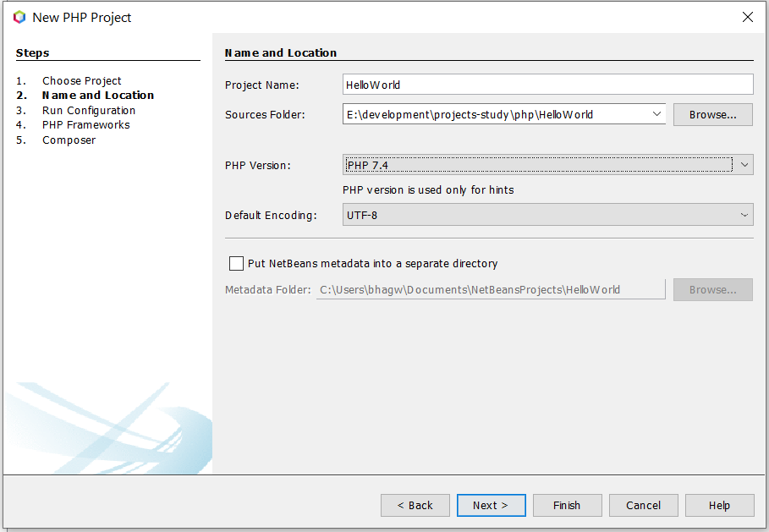
Task: Click the 'Steps' heading
Action: 32,53
